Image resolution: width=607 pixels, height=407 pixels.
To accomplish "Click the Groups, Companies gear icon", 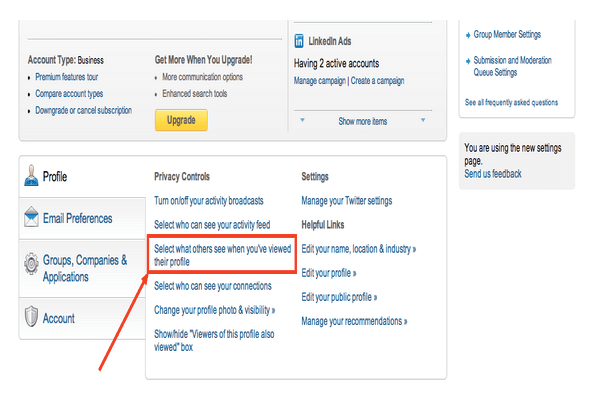I will 31,263.
